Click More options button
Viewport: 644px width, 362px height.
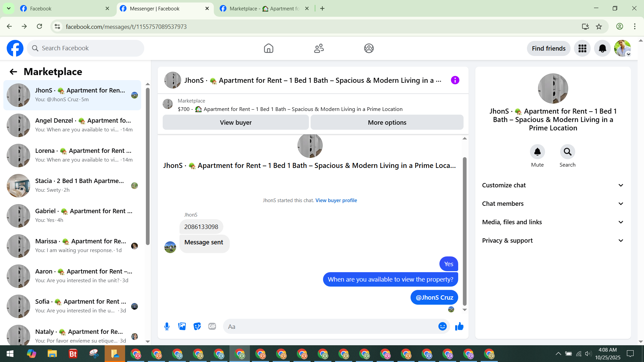(387, 122)
